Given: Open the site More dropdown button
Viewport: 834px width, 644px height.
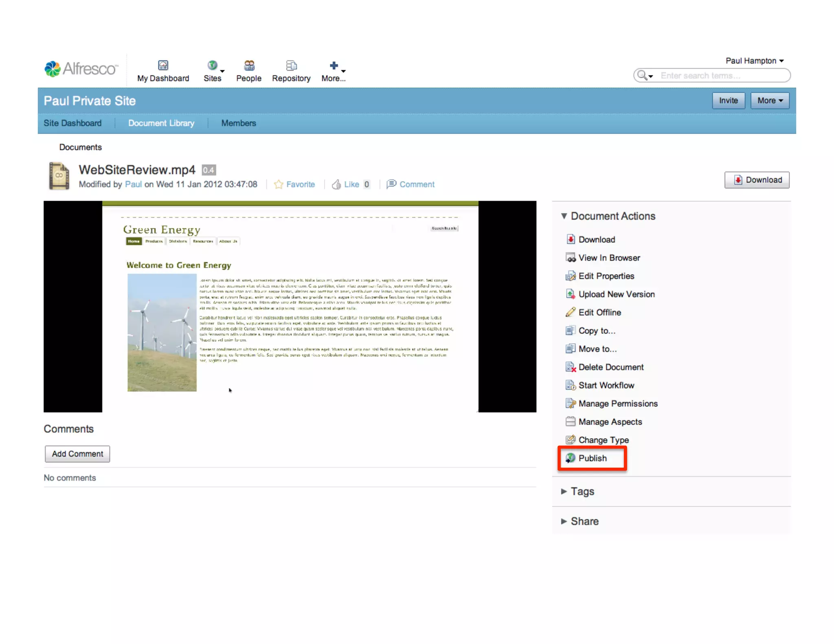Looking at the screenshot, I should (x=770, y=101).
